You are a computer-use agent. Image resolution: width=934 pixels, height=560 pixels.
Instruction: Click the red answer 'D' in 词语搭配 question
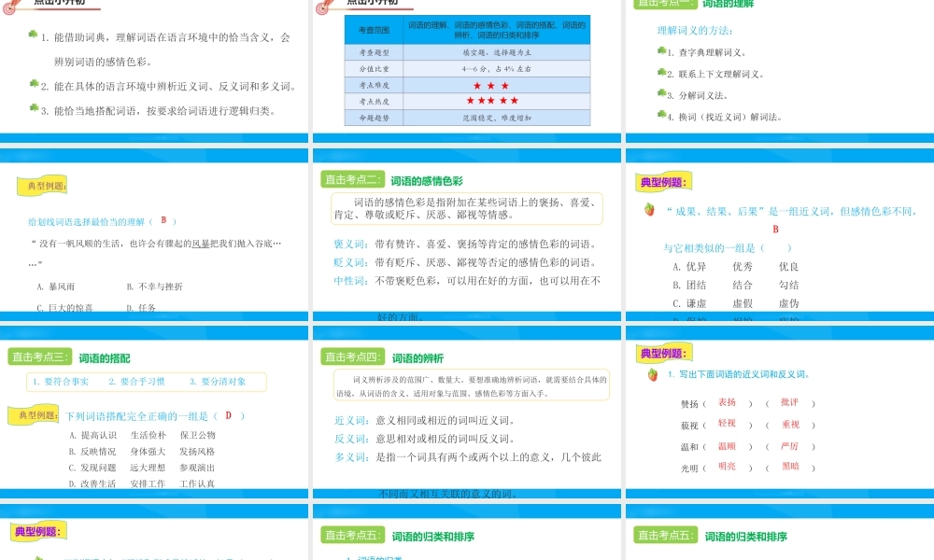click(228, 415)
